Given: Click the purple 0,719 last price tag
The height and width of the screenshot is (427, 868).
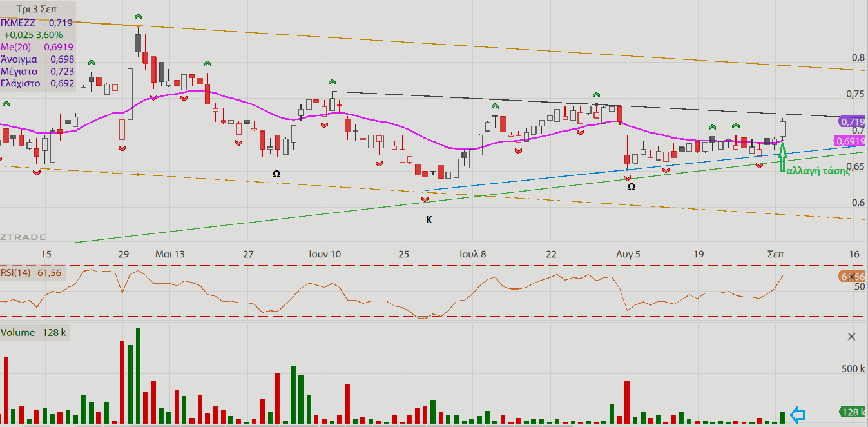Looking at the screenshot, I should [852, 121].
